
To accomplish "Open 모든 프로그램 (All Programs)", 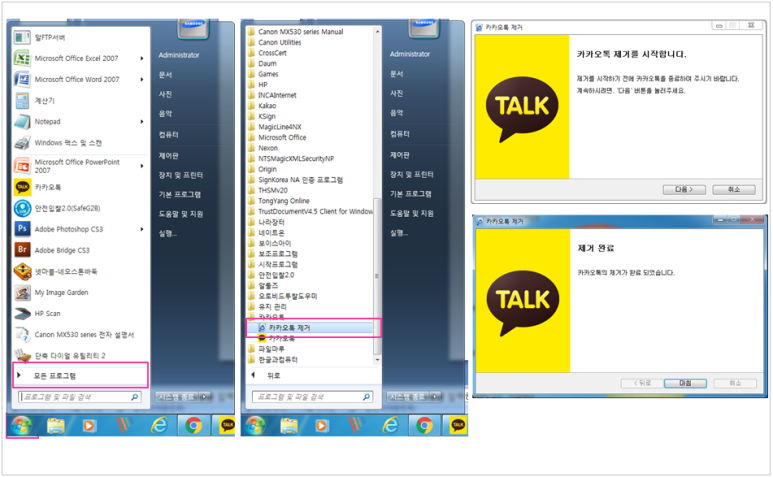I will click(x=80, y=375).
